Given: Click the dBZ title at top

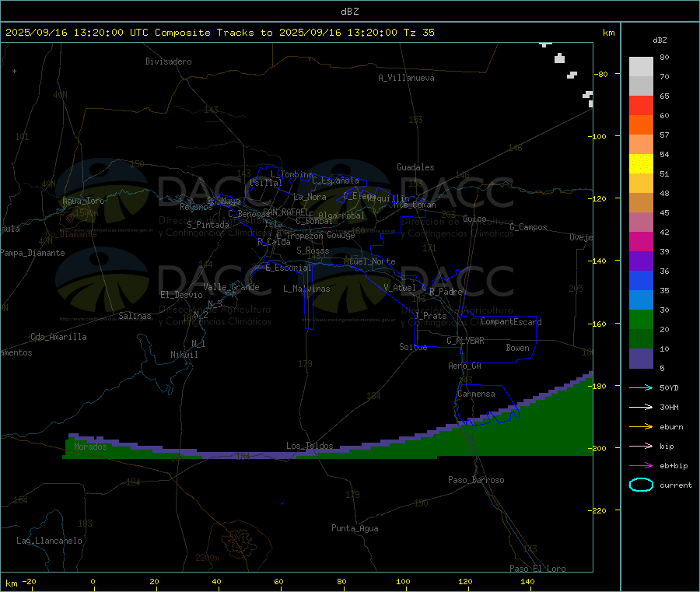Looking at the screenshot, I should click(349, 12).
